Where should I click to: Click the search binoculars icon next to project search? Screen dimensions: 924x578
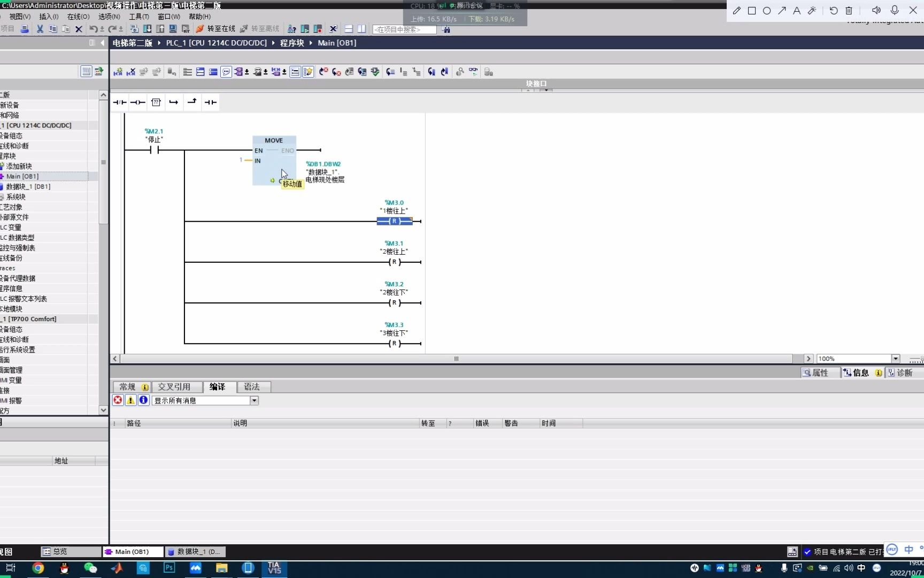[446, 29]
